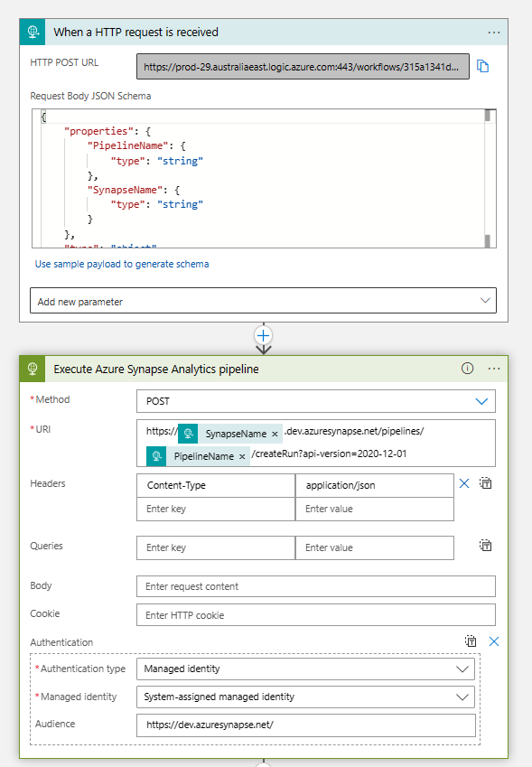The width and height of the screenshot is (532, 767).
Task: Click empty Headers Enter key field
Action: tap(216, 509)
